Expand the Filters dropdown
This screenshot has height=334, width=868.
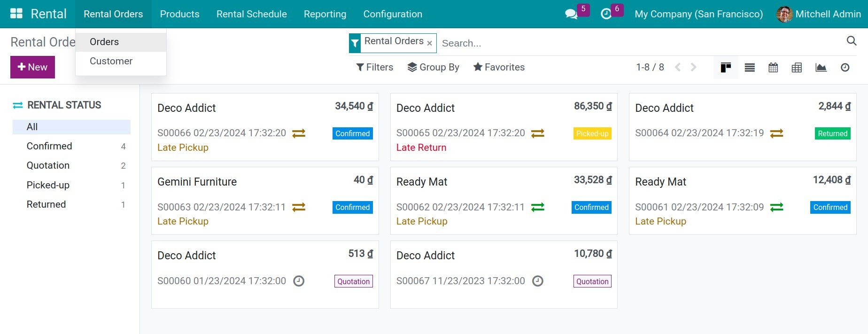375,67
